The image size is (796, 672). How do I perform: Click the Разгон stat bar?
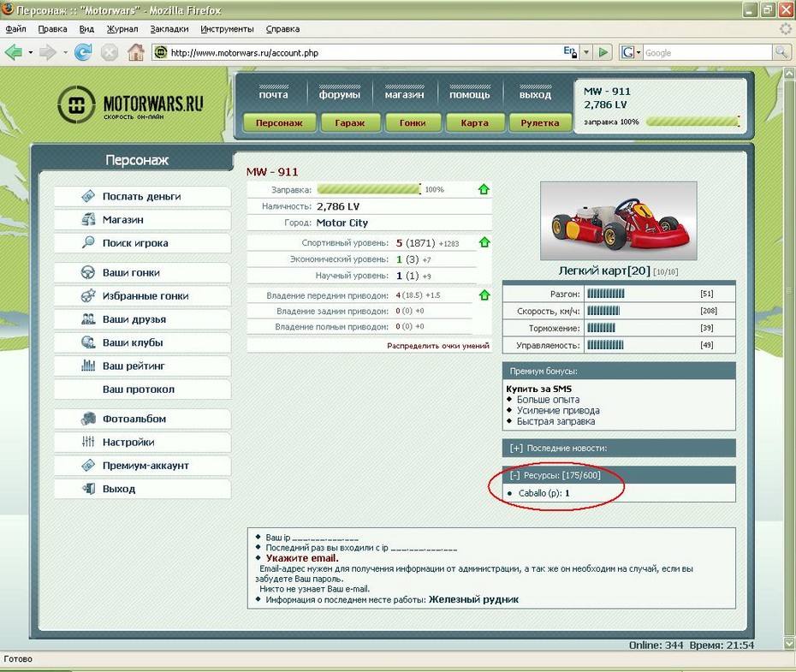(606, 294)
